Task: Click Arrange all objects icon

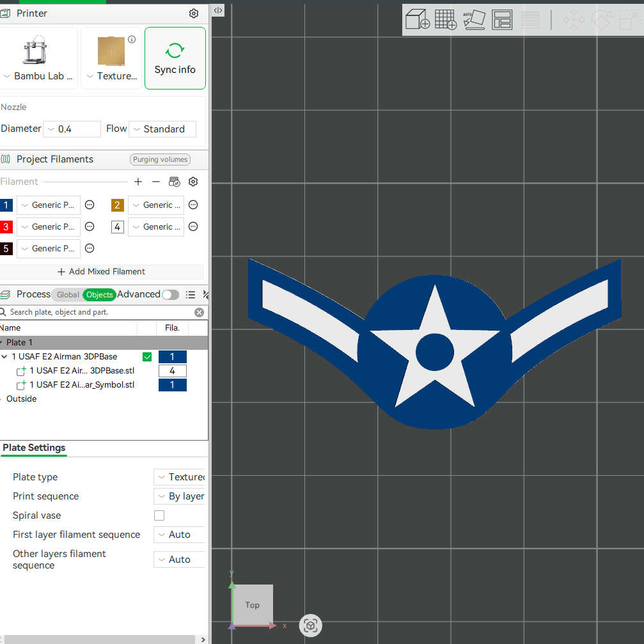Action: point(502,20)
